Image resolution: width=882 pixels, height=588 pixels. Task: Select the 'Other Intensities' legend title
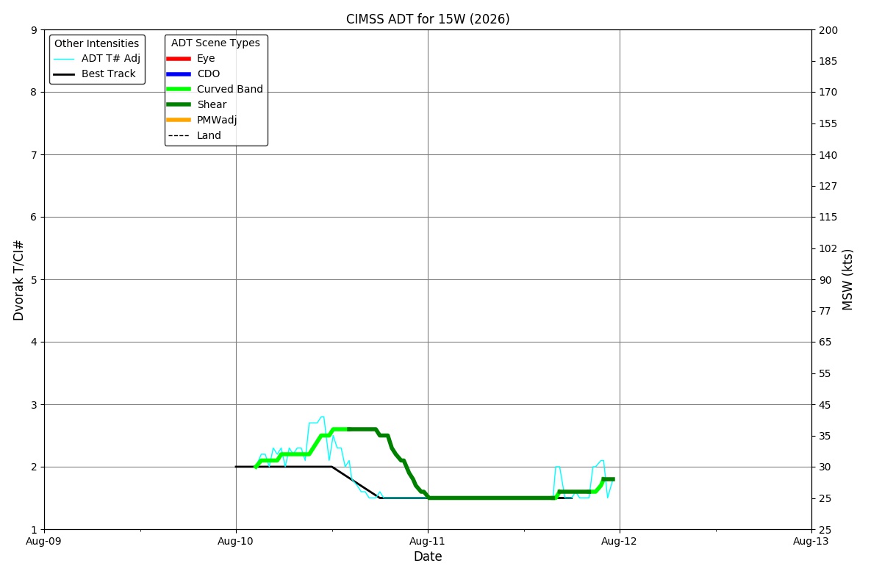(x=97, y=43)
